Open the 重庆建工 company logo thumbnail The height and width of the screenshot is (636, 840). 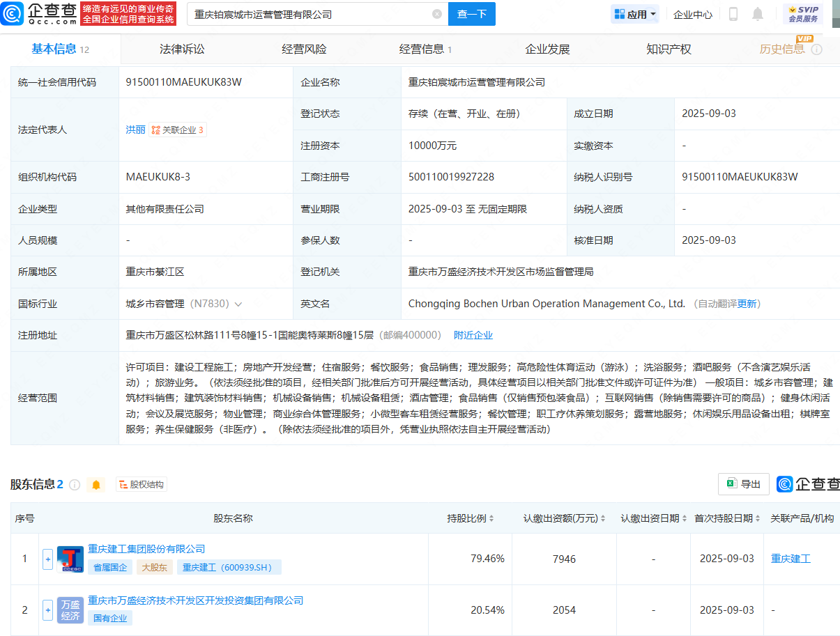pyautogui.click(x=70, y=559)
